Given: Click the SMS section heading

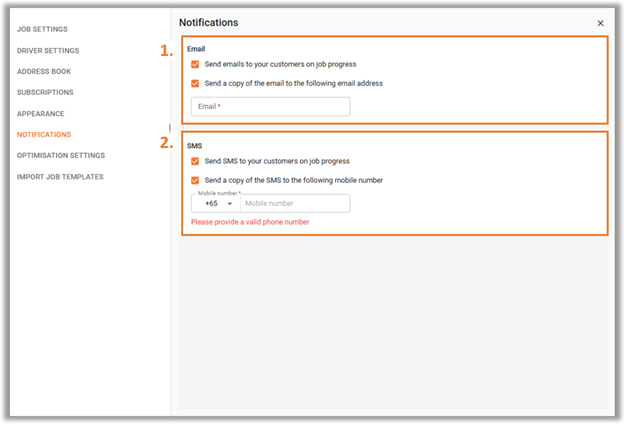Looking at the screenshot, I should 195,146.
